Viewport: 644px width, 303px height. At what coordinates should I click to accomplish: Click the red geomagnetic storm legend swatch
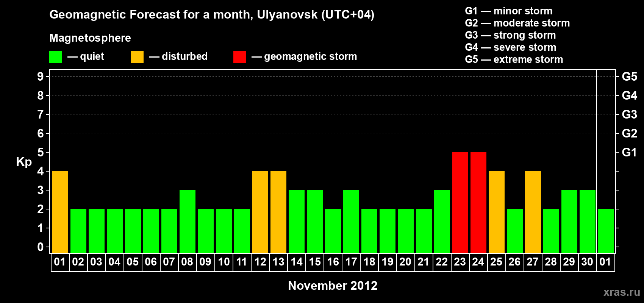239,57
